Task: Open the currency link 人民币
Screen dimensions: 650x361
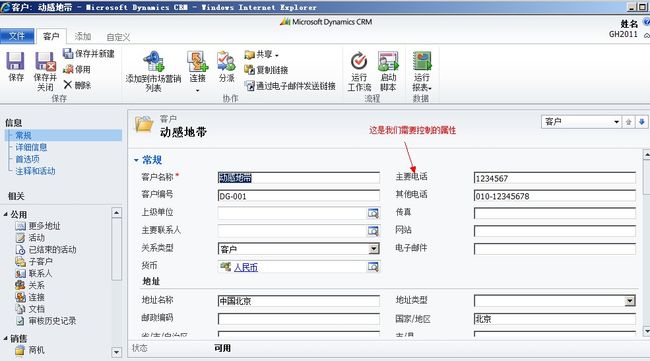Action: (x=246, y=268)
